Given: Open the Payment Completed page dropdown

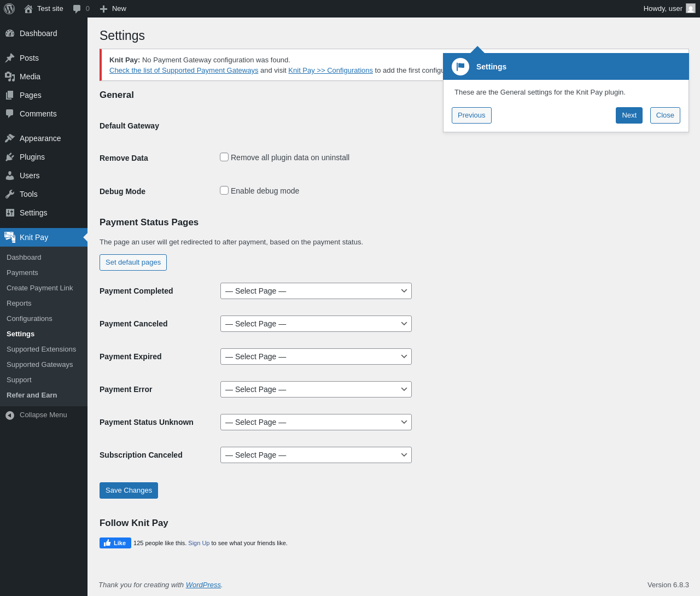Looking at the screenshot, I should 316,291.
